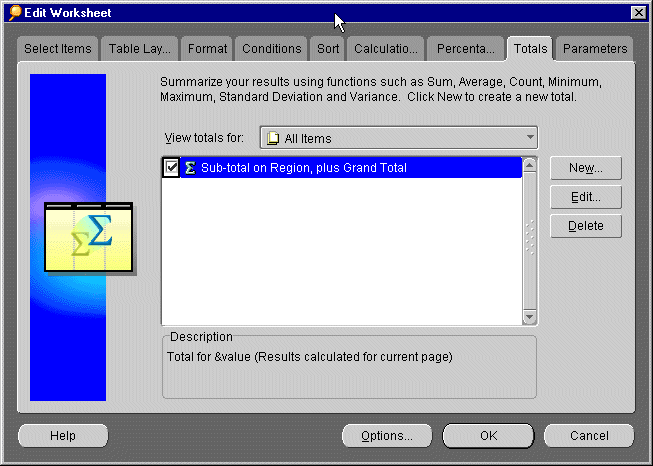Click the New... button
Screen dimensions: 653x466
(585, 168)
